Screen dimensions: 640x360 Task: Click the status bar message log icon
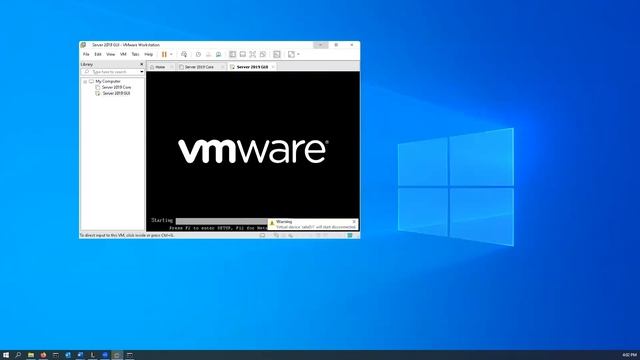[x=262, y=236]
